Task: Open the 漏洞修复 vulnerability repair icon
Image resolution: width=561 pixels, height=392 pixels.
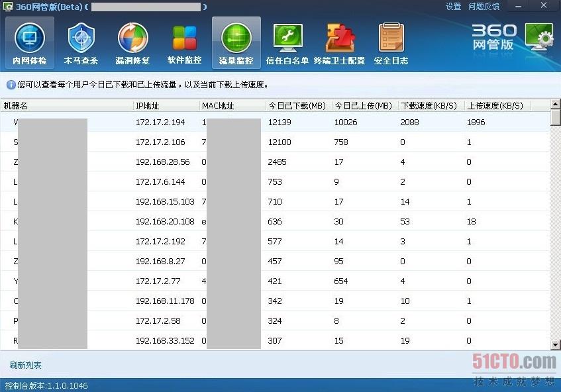Action: (132, 42)
